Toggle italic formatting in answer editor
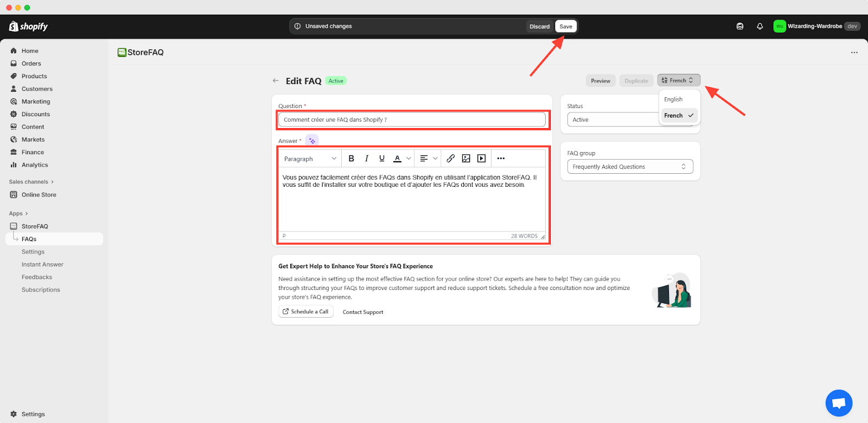Viewport: 868px width, 423px height. click(367, 159)
